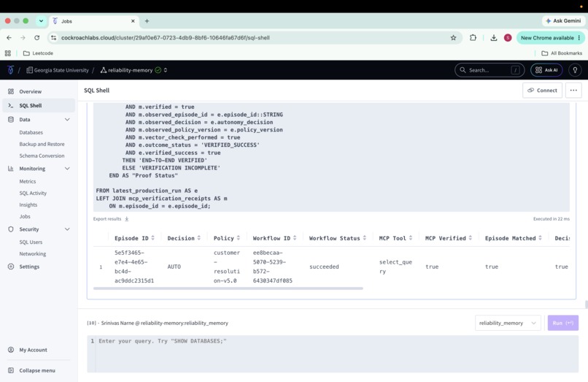View site information icon in address bar
This screenshot has width=588, height=382.
pyautogui.click(x=54, y=37)
